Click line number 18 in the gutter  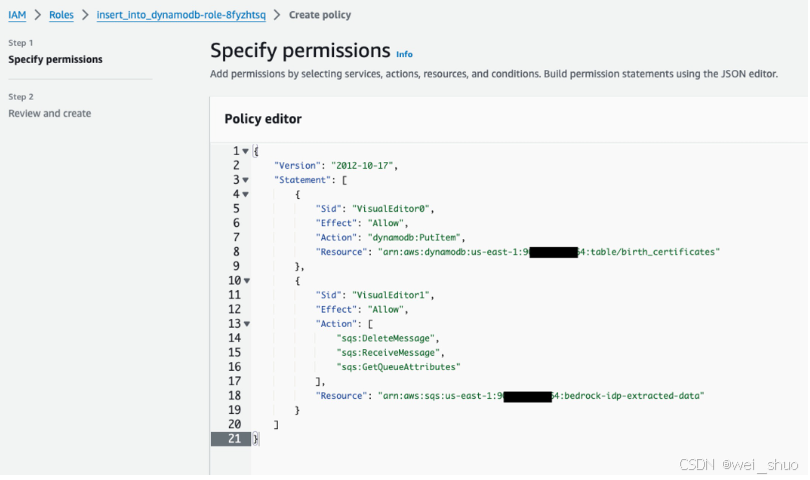(235, 396)
